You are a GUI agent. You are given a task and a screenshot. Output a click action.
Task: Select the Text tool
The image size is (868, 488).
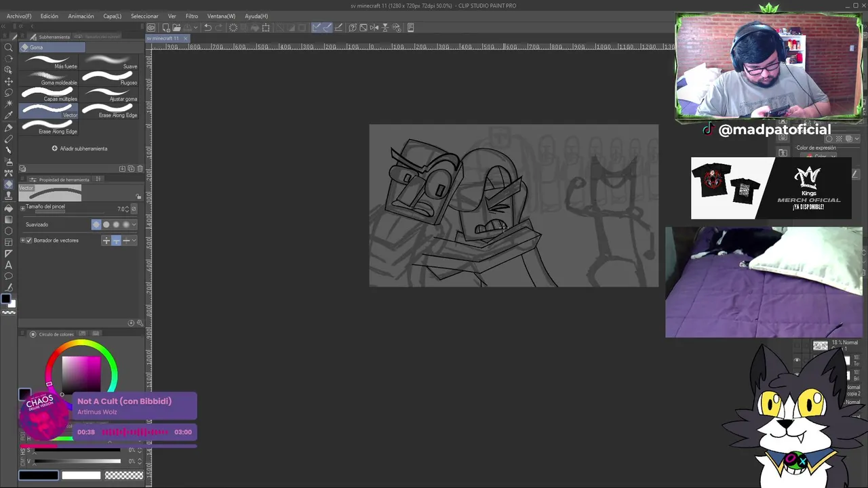click(x=9, y=265)
